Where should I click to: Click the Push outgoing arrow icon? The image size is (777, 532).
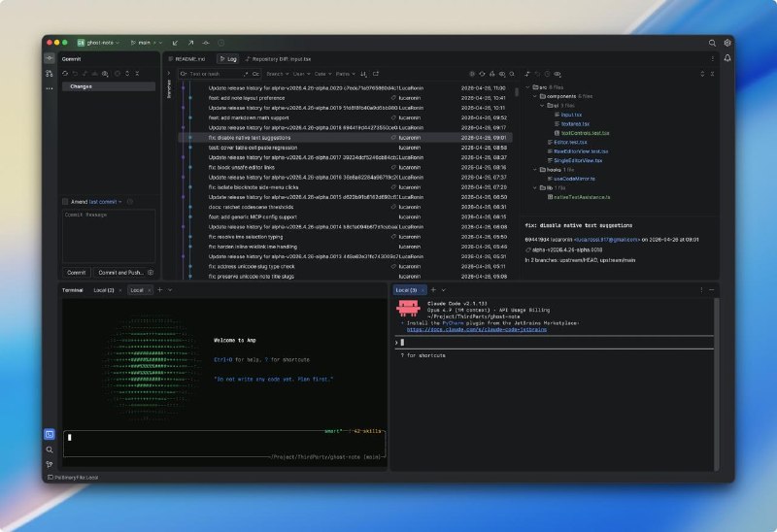(x=190, y=43)
